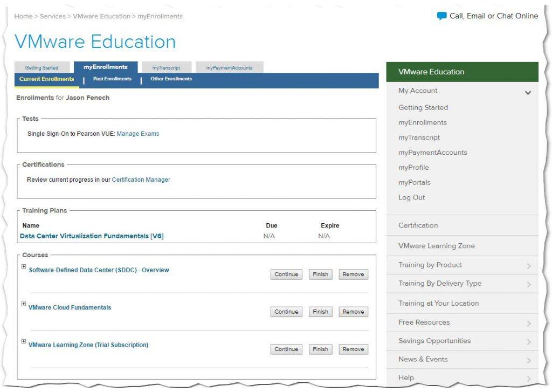Select the myEnrollments tab
Viewport: 552px width, 392px height.
pyautogui.click(x=106, y=67)
